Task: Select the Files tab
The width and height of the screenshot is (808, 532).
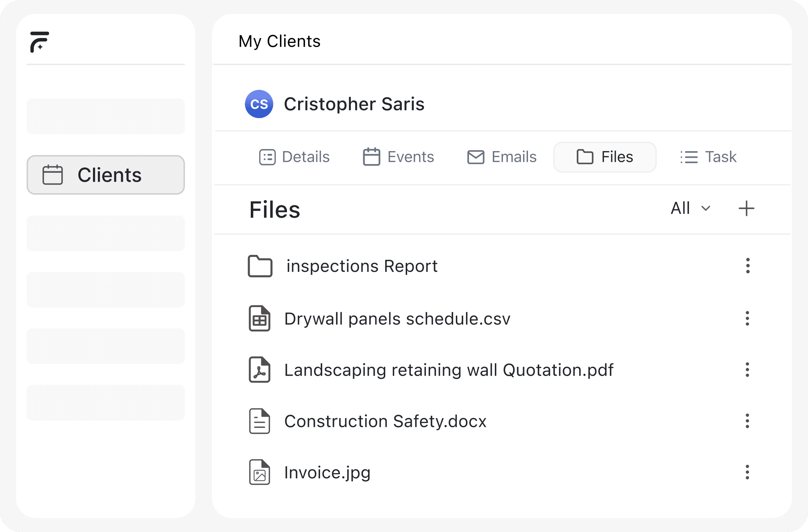Action: [x=605, y=157]
